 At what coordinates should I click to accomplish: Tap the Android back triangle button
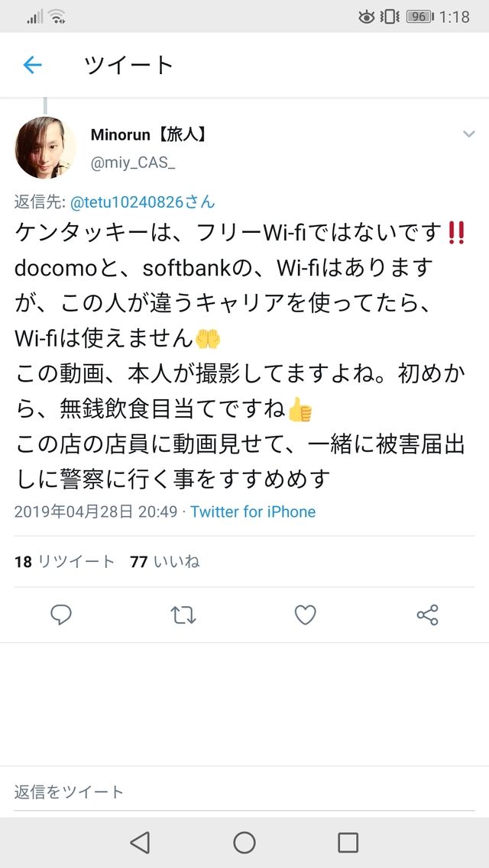coord(140,843)
